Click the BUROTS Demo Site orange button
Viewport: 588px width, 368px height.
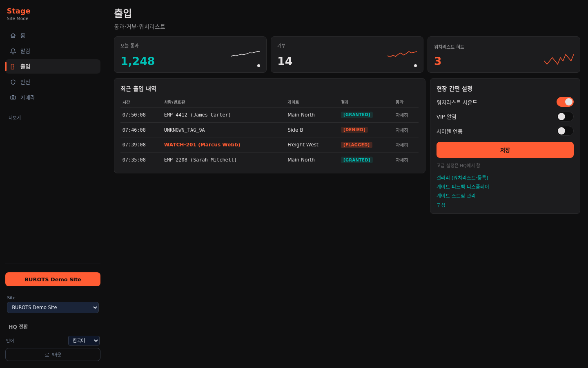click(53, 279)
